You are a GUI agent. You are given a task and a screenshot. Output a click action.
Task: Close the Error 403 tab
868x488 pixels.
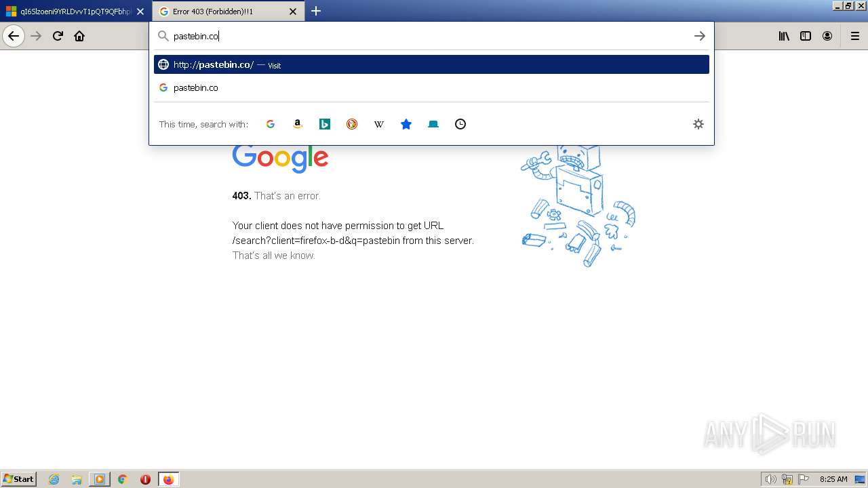pos(293,12)
